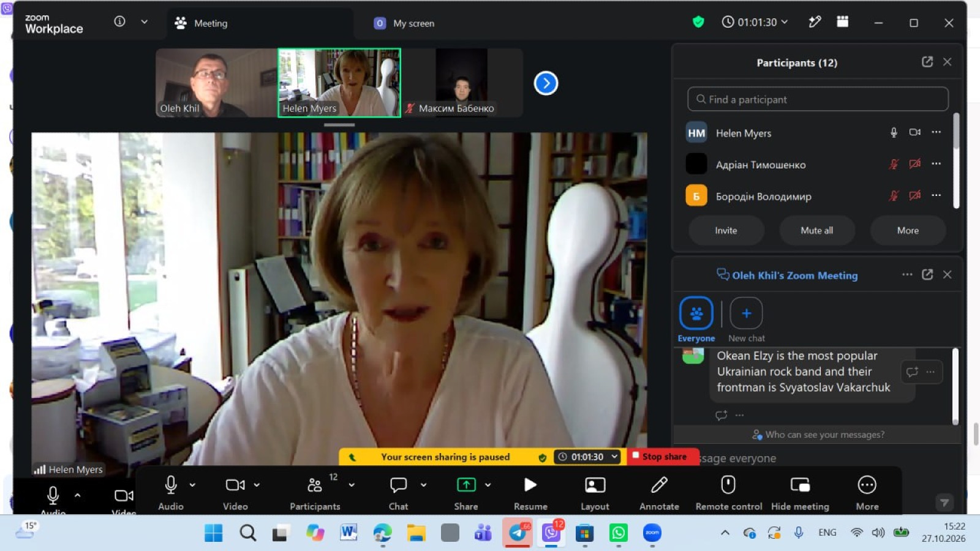The image size is (980, 551).
Task: Expand Video options arrow
Action: pyautogui.click(x=257, y=485)
